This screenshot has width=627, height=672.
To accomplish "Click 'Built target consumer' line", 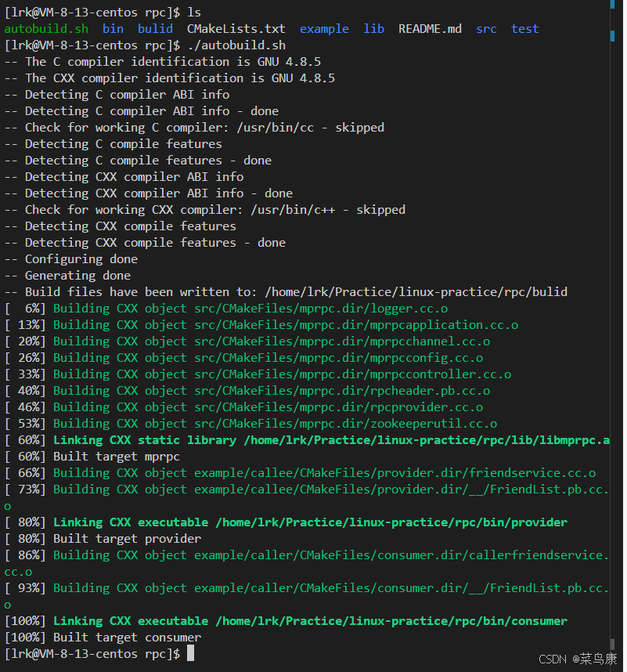I will point(103,638).
